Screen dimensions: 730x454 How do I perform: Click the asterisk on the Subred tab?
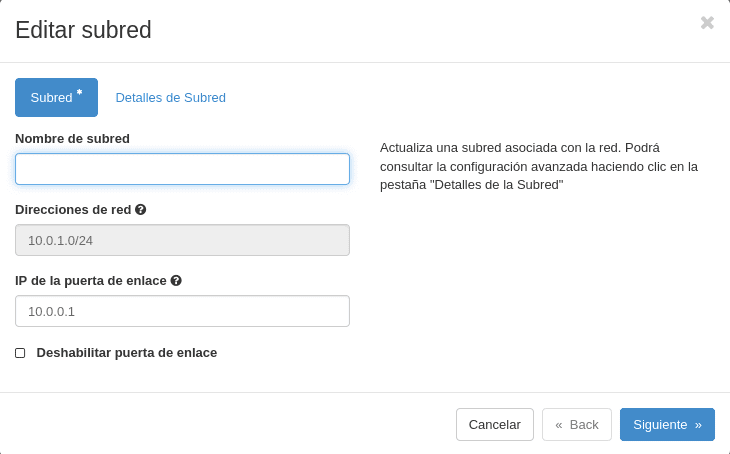tap(80, 92)
